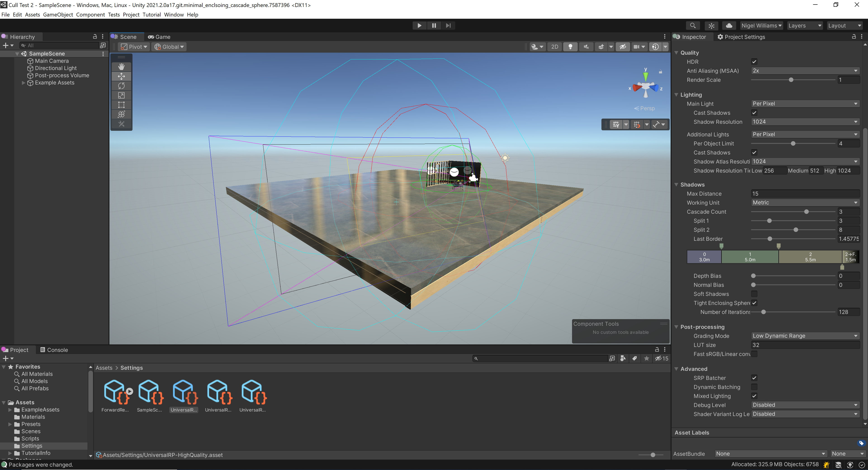Toggle 2D view mode
Image resolution: width=868 pixels, height=470 pixels.
pyautogui.click(x=554, y=47)
